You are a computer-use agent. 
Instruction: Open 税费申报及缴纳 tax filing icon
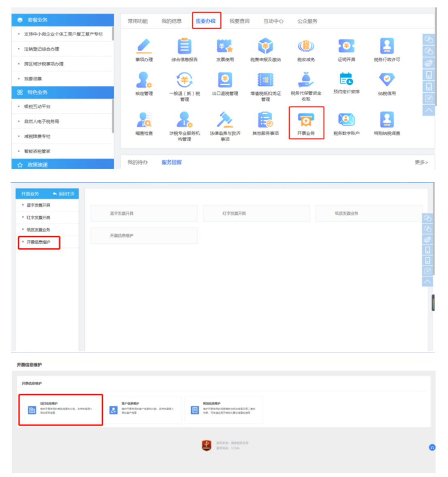[265, 47]
